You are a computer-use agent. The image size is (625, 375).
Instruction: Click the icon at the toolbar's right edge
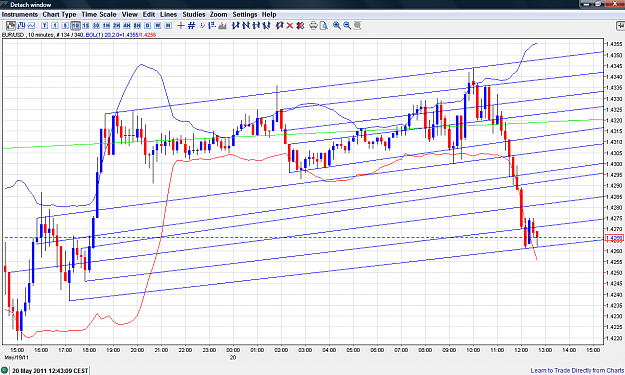pyautogui.click(x=620, y=26)
